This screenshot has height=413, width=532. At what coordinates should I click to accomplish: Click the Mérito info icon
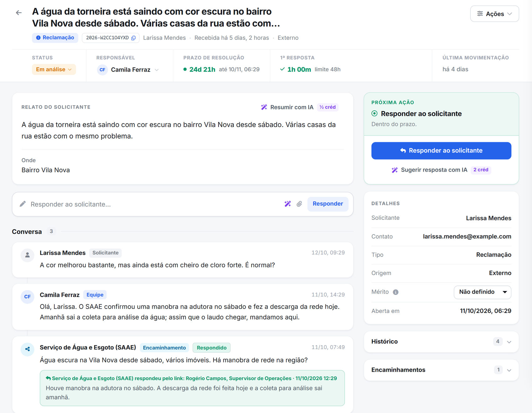[x=396, y=292]
